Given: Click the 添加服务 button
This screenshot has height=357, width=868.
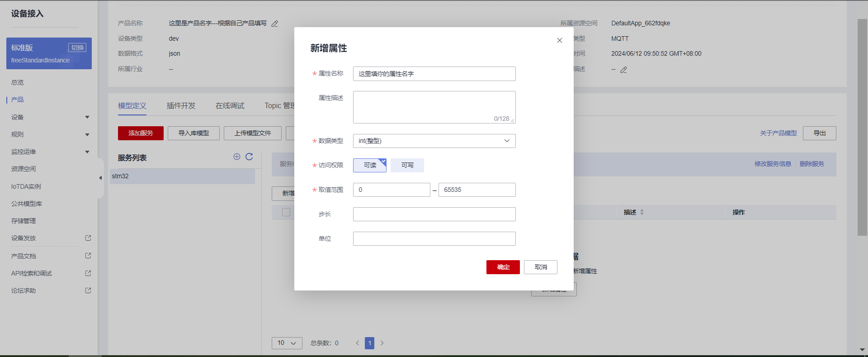Looking at the screenshot, I should [x=141, y=133].
